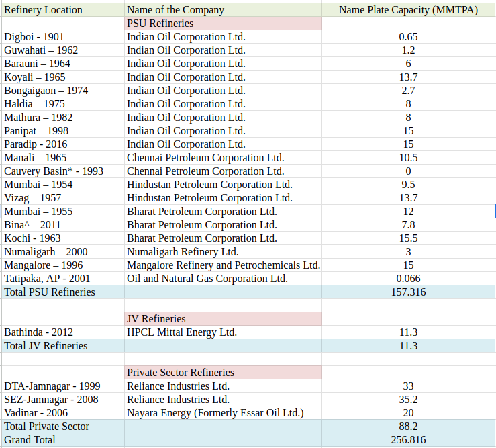The height and width of the screenshot is (448, 496).
Task: Click the 'Haldia – 1975' cell
Action: [x=63, y=104]
